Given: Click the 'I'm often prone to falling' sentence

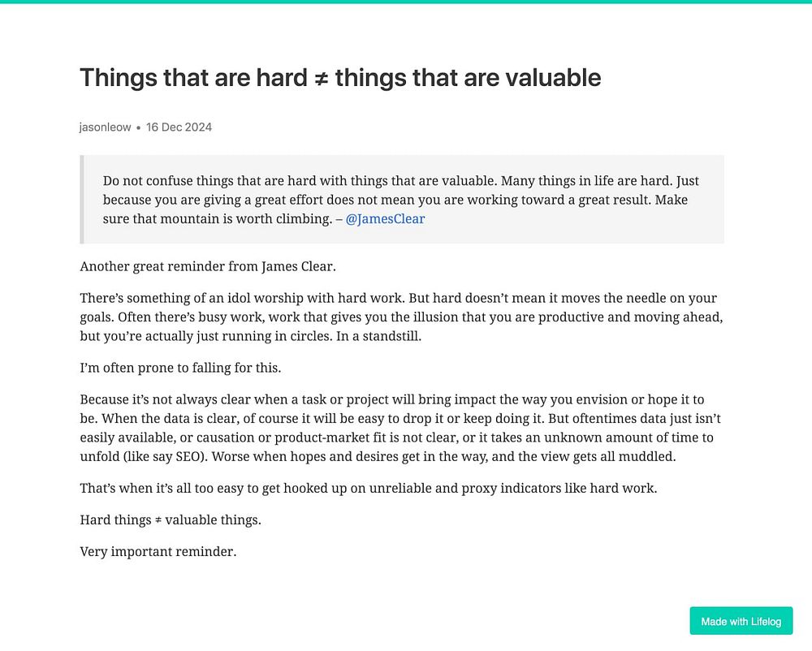Looking at the screenshot, I should (x=180, y=368).
